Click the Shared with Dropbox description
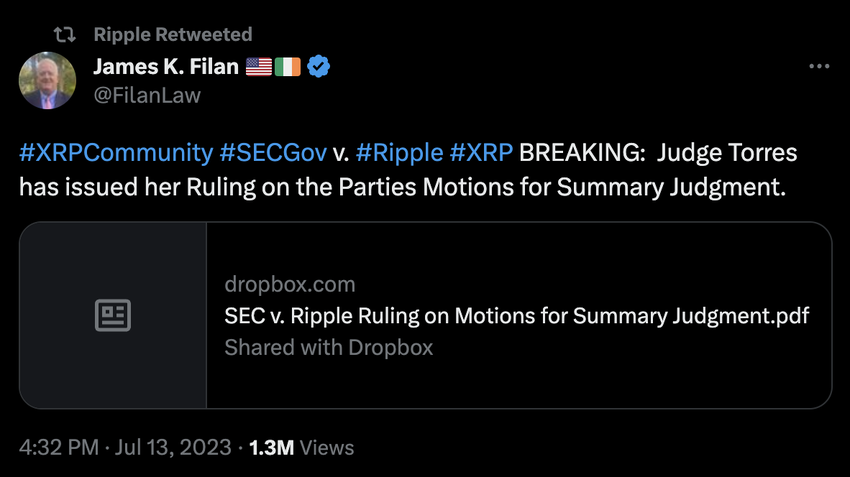 tap(329, 347)
